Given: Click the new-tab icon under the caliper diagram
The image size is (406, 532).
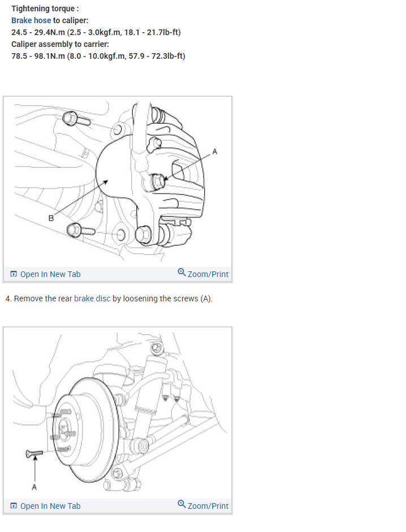Looking at the screenshot, I should (x=14, y=274).
